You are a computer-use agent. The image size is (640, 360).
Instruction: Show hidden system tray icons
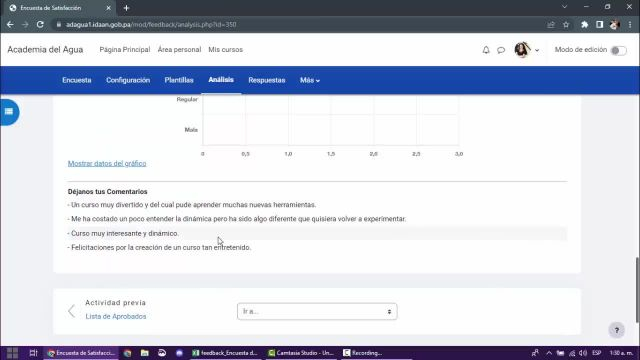(549, 353)
